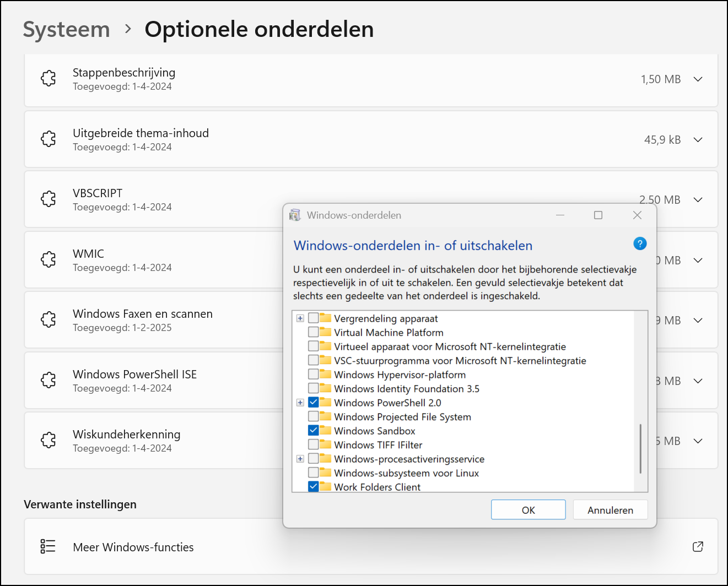Click the VBSCRIPT puzzle-piece icon
The image size is (728, 586).
click(48, 199)
